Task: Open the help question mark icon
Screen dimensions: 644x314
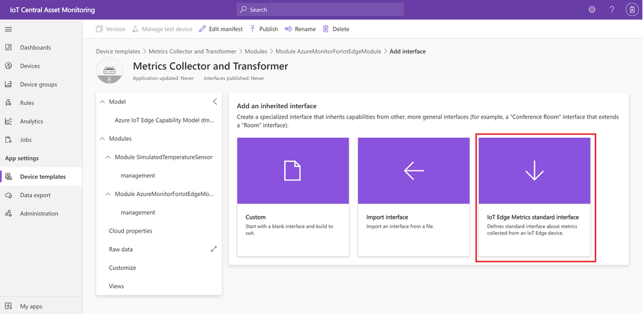Action: coord(612,10)
